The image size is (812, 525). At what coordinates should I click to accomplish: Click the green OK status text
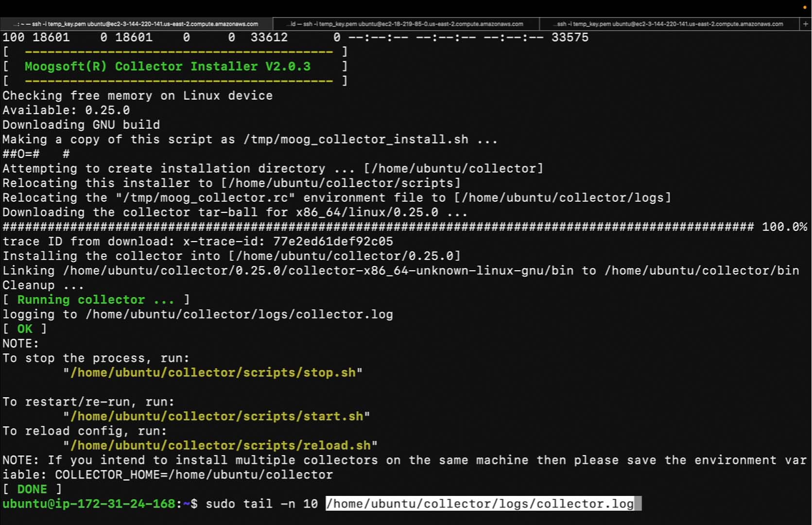pos(25,329)
